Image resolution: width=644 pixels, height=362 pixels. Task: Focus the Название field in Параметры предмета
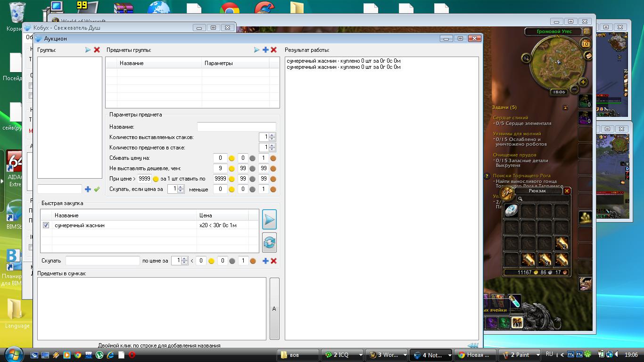pyautogui.click(x=236, y=127)
